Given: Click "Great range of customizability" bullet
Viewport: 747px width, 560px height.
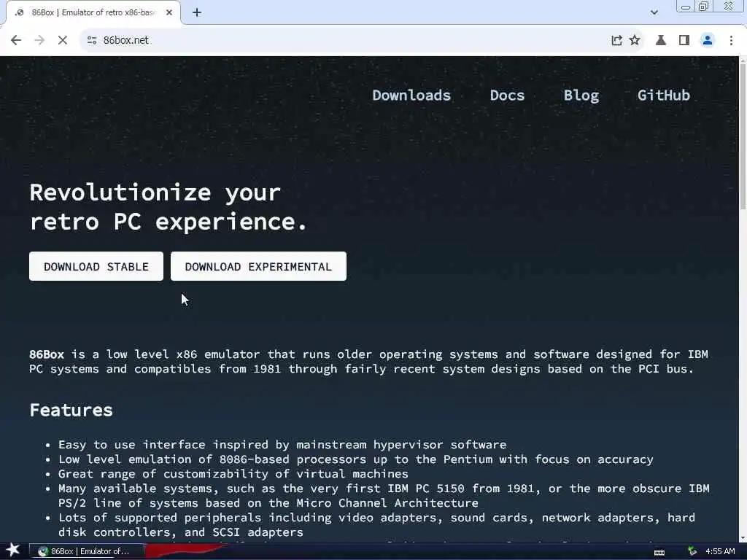Looking at the screenshot, I should tap(233, 474).
